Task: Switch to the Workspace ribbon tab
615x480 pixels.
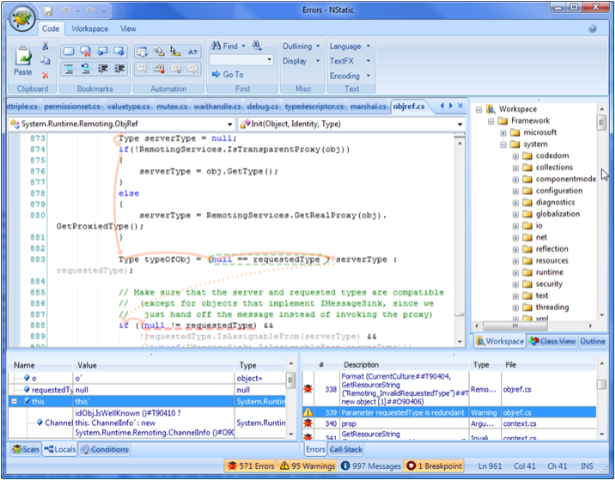Action: (x=90, y=29)
